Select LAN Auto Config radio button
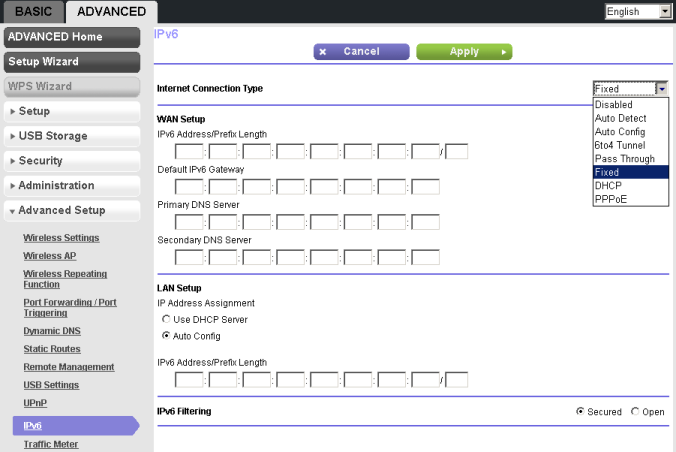Viewport: 676px width, 452px height. (166, 336)
